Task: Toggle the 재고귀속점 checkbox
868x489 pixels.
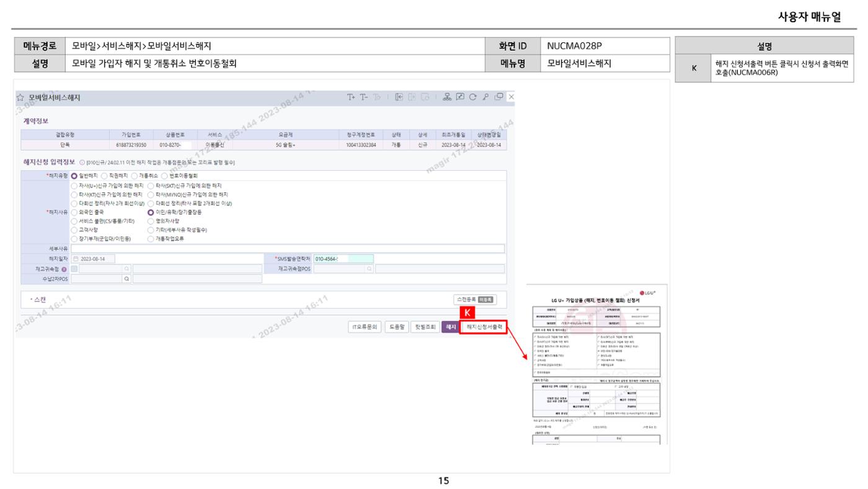Action: pyautogui.click(x=74, y=269)
